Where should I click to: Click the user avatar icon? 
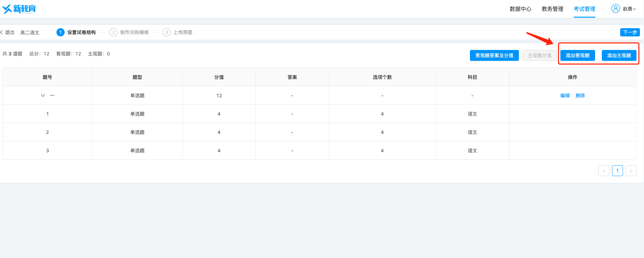pyautogui.click(x=615, y=9)
